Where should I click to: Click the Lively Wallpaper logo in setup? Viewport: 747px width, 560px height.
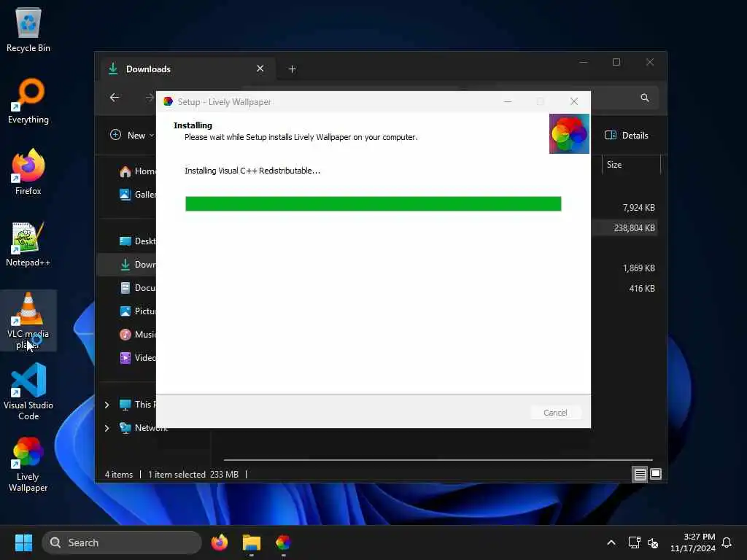[x=569, y=134]
